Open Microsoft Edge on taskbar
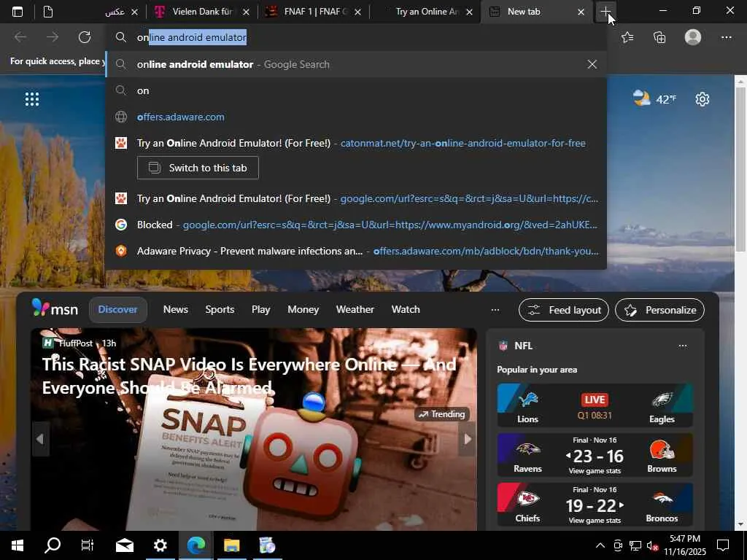This screenshot has width=747, height=560. 196,545
